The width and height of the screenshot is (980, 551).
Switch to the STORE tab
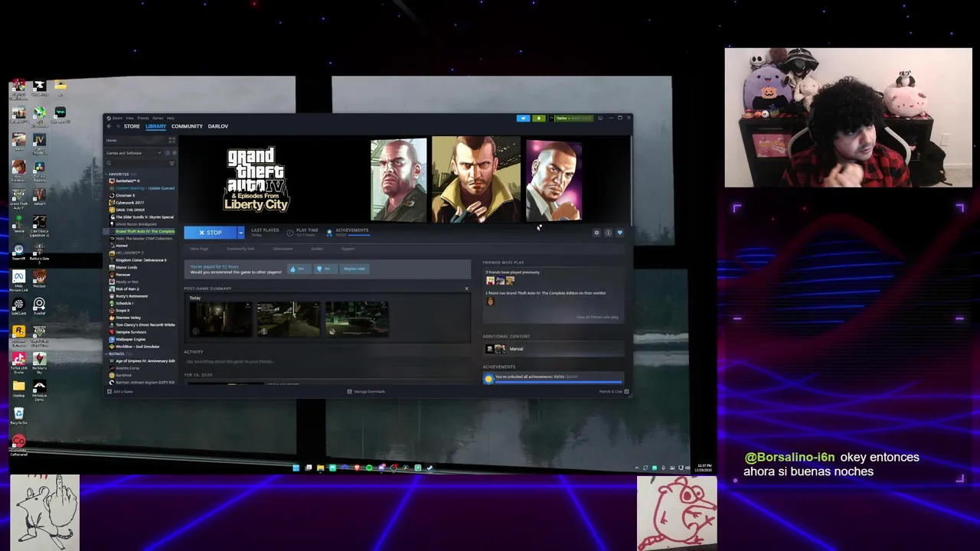pos(132,126)
